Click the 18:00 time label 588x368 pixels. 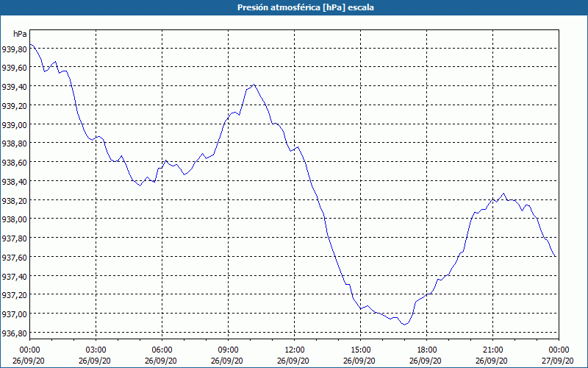coord(427,350)
